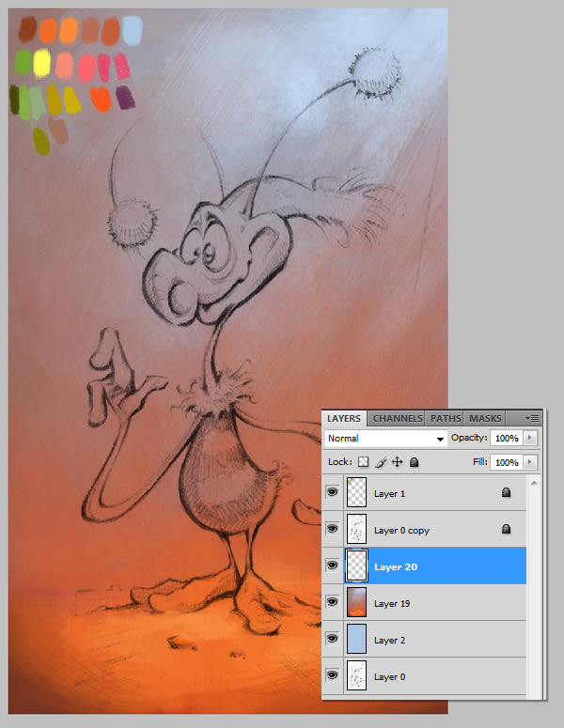This screenshot has height=728, width=564.
Task: Toggle lock image pixels brush icon
Action: [381, 462]
